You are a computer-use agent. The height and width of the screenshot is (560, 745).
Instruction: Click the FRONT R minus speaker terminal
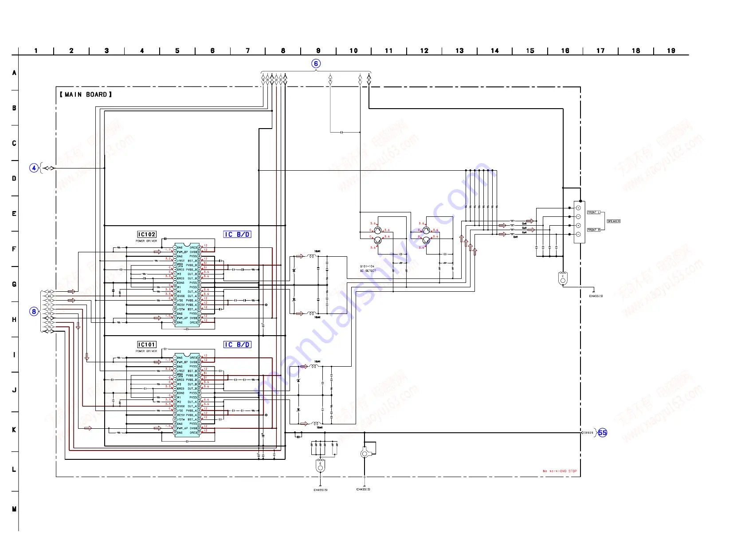(x=578, y=234)
